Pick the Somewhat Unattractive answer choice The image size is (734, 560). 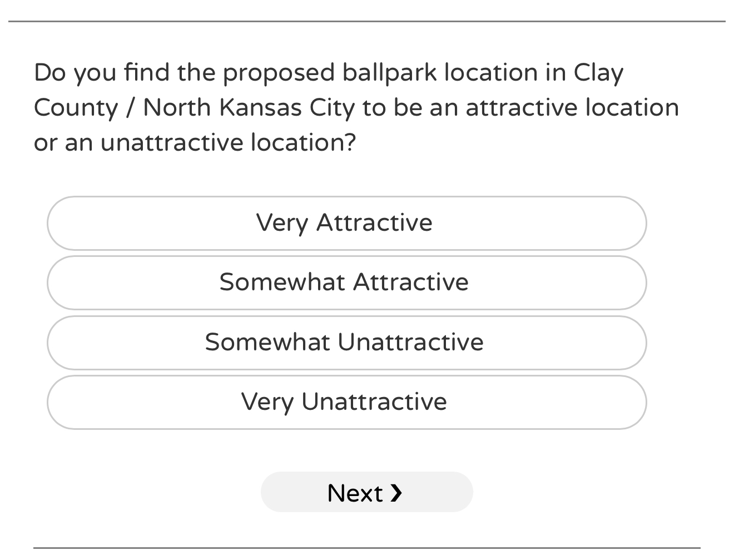click(346, 343)
